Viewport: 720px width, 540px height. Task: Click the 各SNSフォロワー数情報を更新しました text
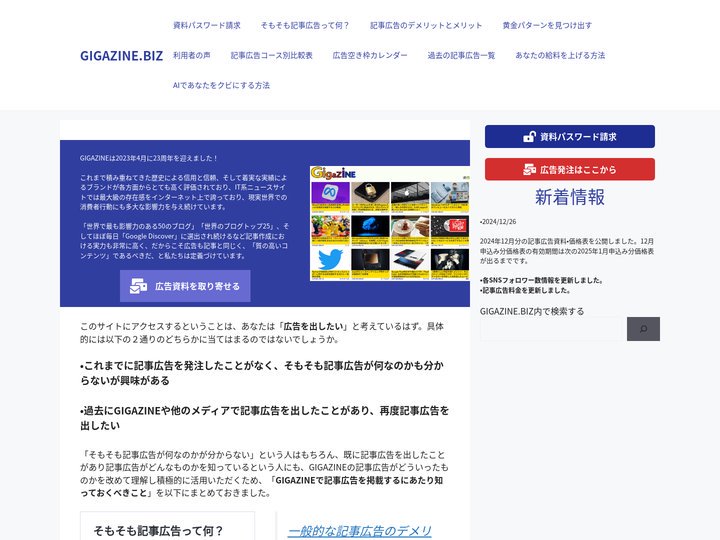click(541, 280)
